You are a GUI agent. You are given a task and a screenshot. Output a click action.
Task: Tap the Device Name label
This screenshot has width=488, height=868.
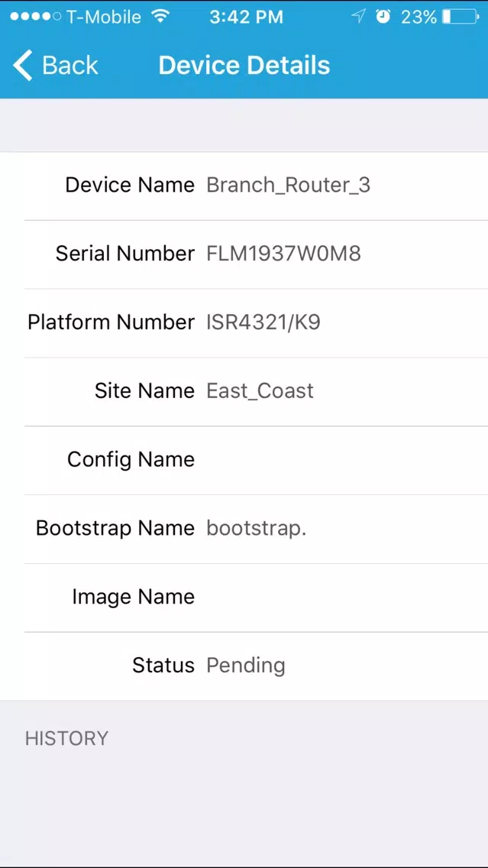tap(130, 185)
